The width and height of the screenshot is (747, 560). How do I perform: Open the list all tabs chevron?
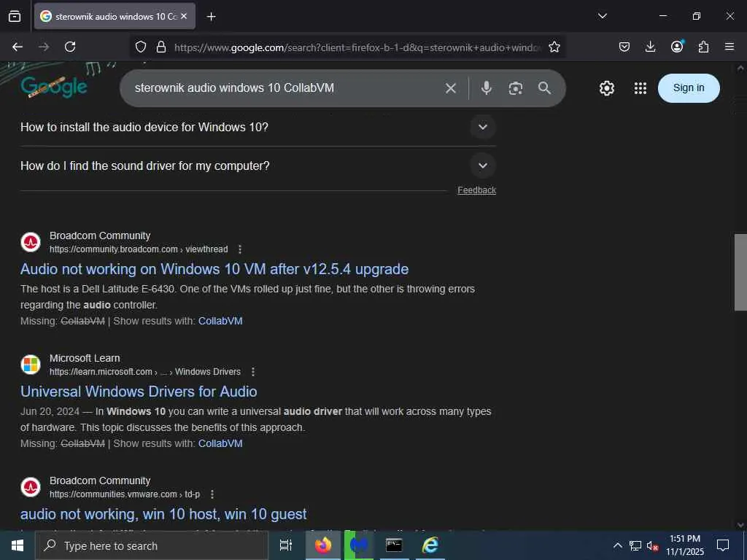pos(602,16)
